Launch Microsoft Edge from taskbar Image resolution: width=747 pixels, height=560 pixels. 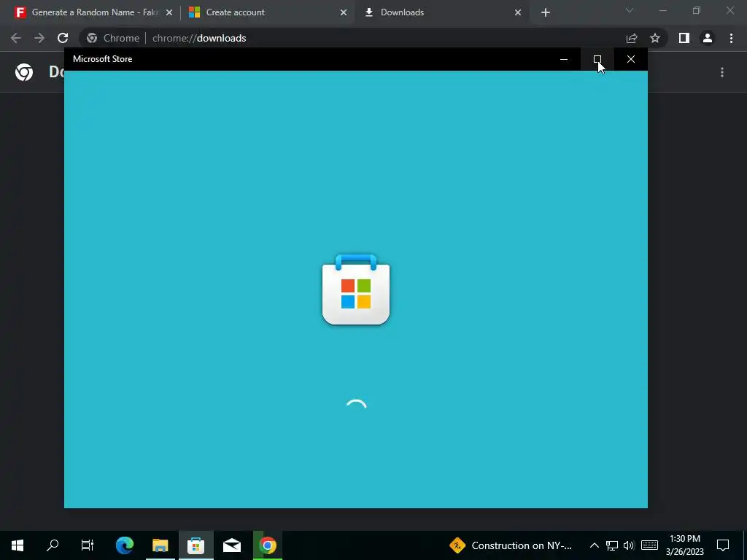click(125, 545)
